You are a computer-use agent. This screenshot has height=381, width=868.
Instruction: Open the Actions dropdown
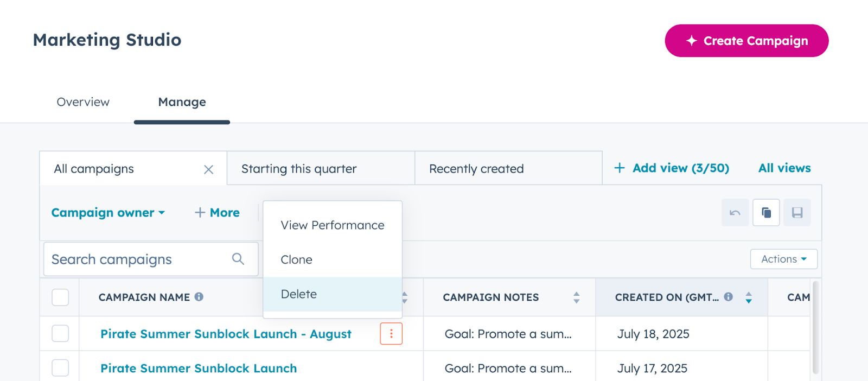point(783,259)
